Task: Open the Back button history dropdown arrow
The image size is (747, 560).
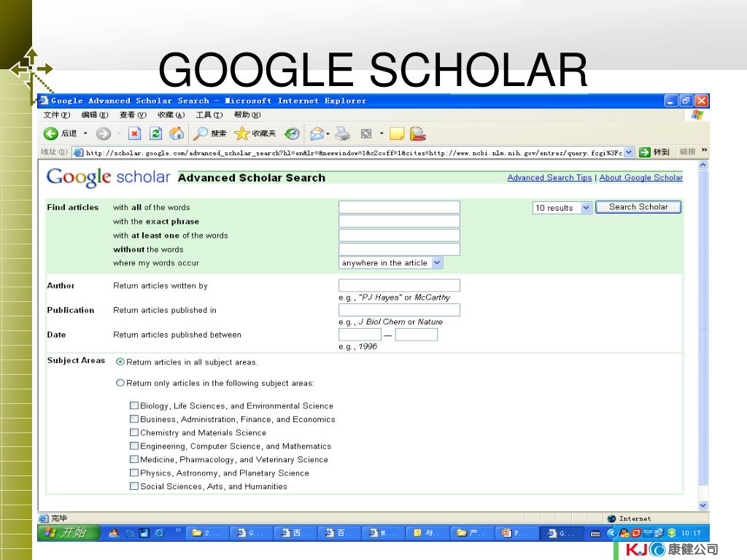Action: click(x=86, y=134)
